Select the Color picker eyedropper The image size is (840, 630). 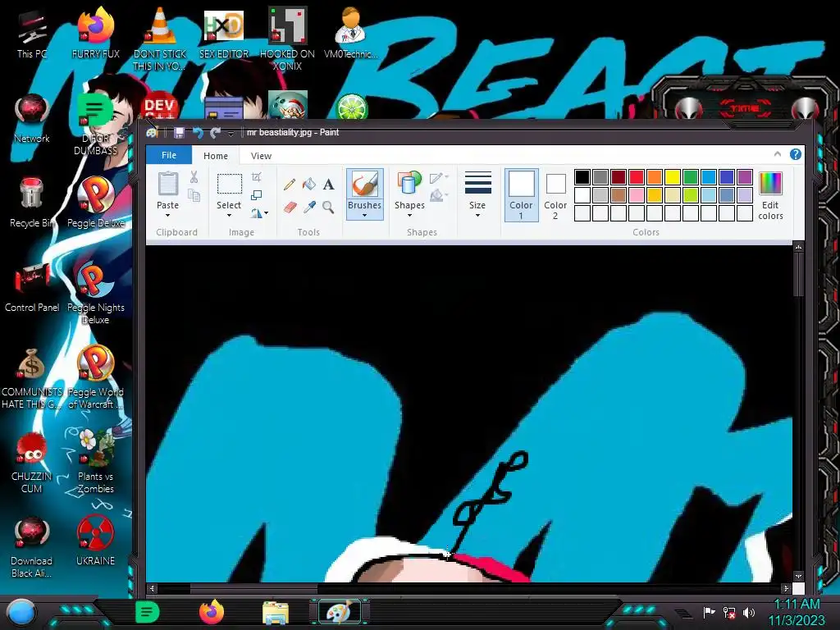[309, 207]
